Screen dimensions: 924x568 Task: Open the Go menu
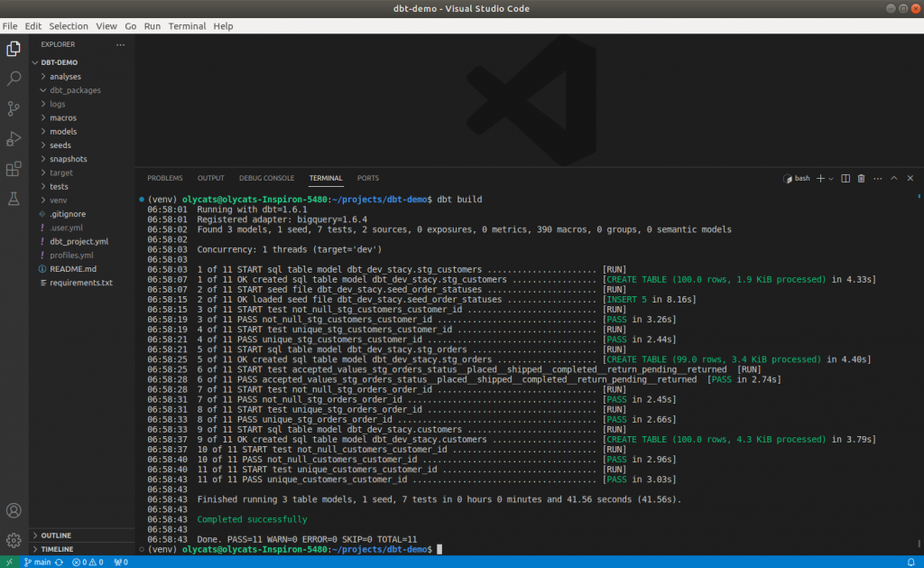130,26
